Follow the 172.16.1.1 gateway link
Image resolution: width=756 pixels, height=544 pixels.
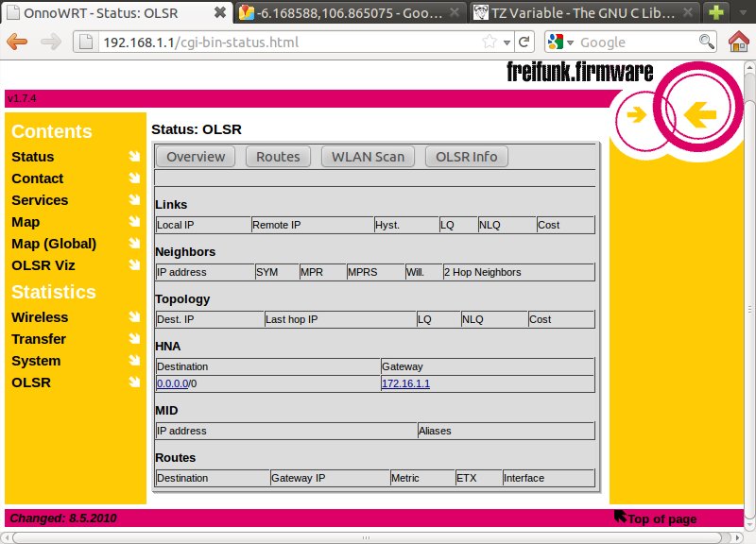tap(405, 383)
